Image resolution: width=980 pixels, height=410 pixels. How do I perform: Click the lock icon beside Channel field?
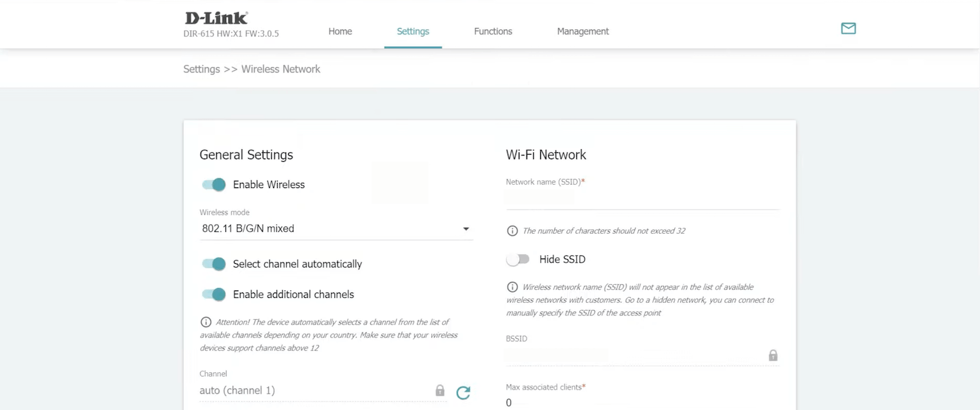coord(440,390)
